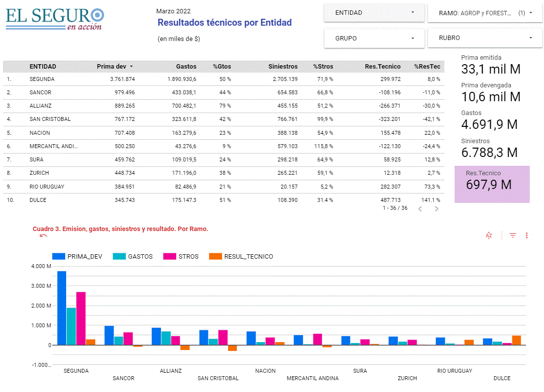Click the AZ sort icon above chart
This screenshot has height=392, width=544.
click(x=489, y=235)
